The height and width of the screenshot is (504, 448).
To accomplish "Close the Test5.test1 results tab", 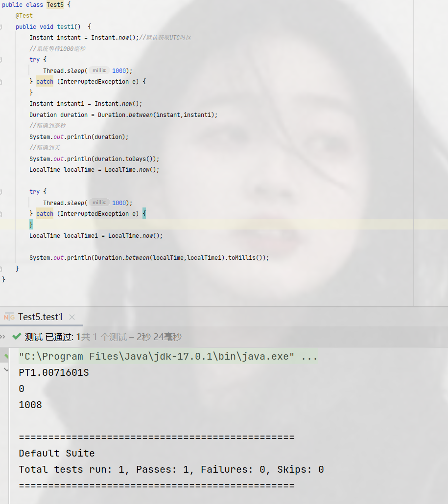I will tap(71, 317).
